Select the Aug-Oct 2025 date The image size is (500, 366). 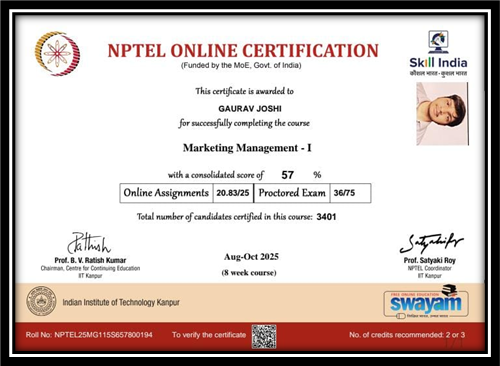(x=251, y=257)
